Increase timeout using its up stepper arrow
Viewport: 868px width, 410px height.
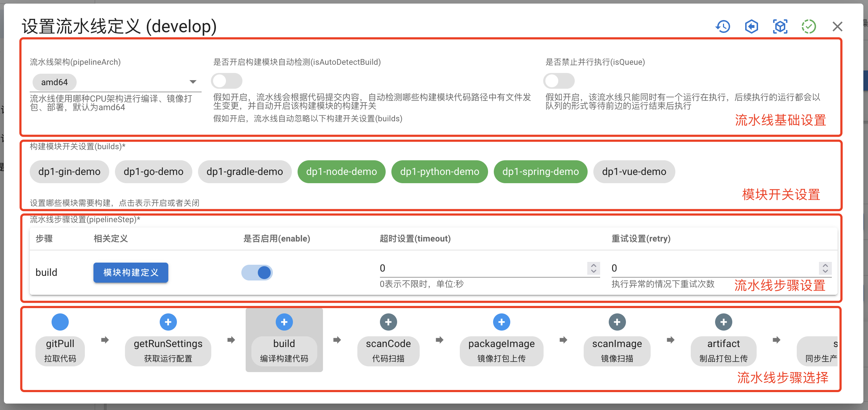[x=593, y=266]
